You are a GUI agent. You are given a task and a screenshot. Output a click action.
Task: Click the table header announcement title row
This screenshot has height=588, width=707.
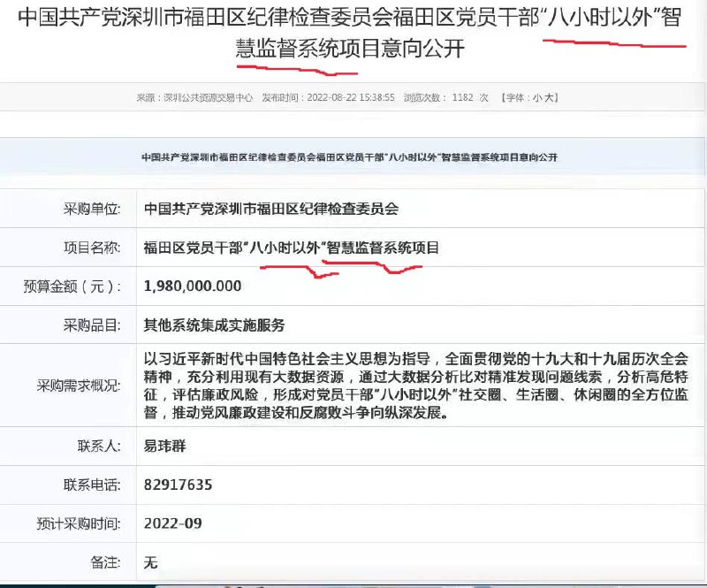(353, 157)
